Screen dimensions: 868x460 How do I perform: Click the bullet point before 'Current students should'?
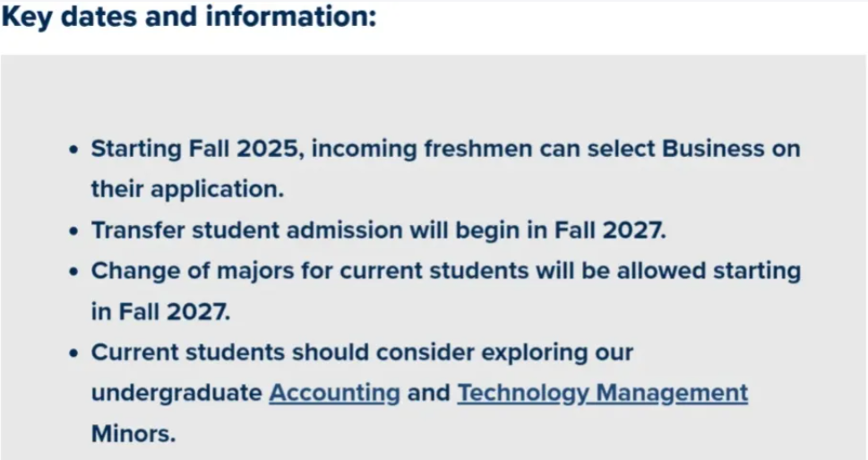tap(74, 353)
